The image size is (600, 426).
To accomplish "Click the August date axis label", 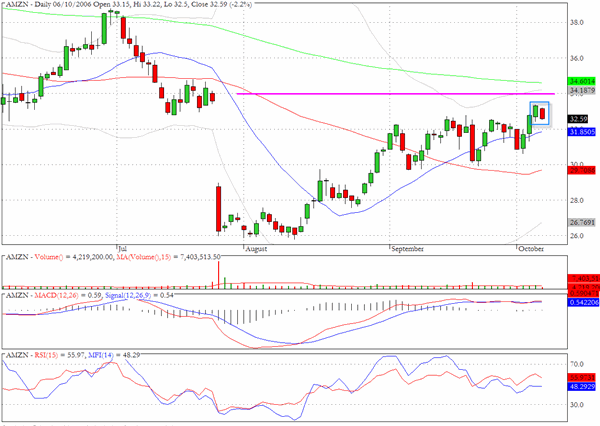I will click(256, 249).
